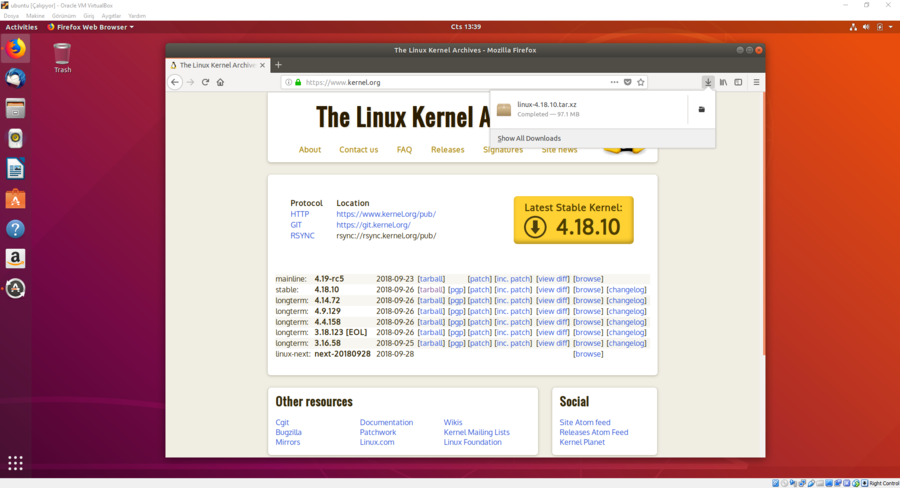Open Ubuntu Software from the dock
The width and height of the screenshot is (900, 488).
click(15, 199)
